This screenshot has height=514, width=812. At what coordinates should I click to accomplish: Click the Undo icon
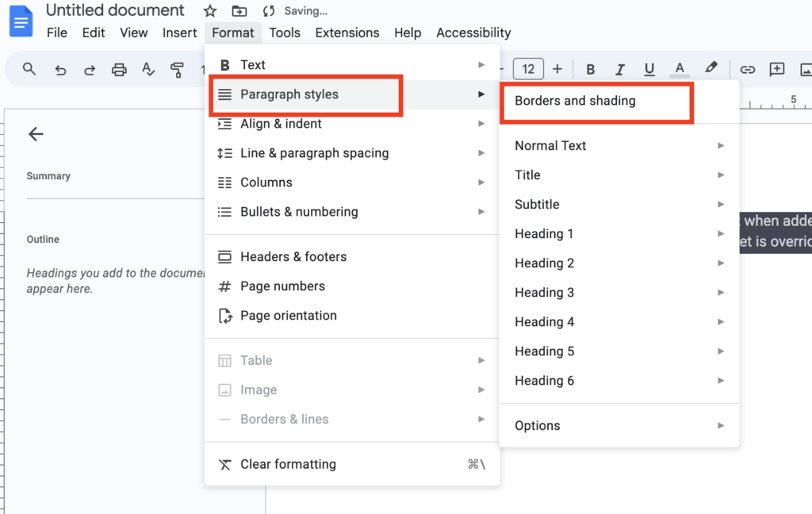pyautogui.click(x=60, y=69)
